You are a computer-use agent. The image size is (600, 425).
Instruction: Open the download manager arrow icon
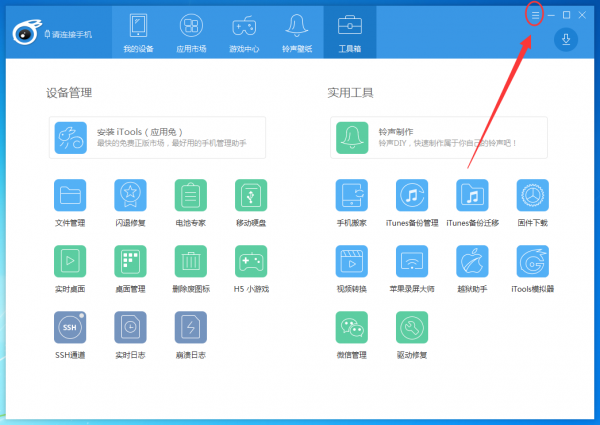pyautogui.click(x=566, y=39)
